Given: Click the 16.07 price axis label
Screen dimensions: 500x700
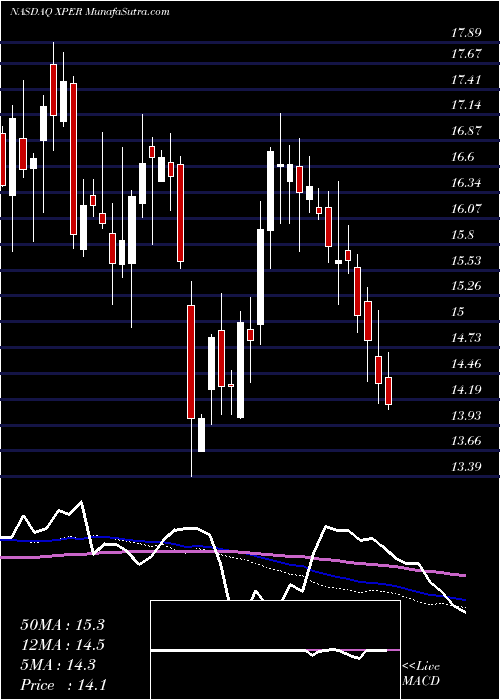Looking at the screenshot, I should click(466, 208).
